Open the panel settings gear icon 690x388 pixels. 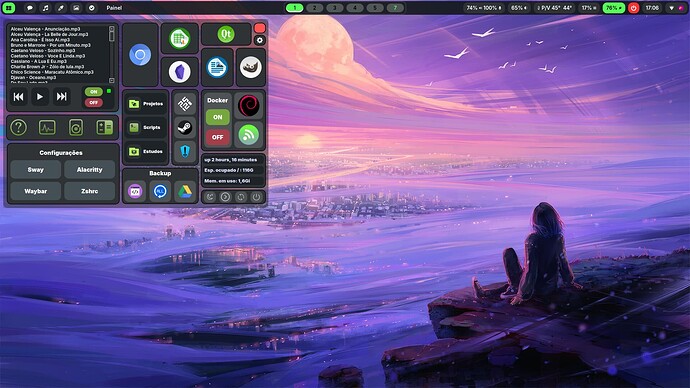click(260, 40)
